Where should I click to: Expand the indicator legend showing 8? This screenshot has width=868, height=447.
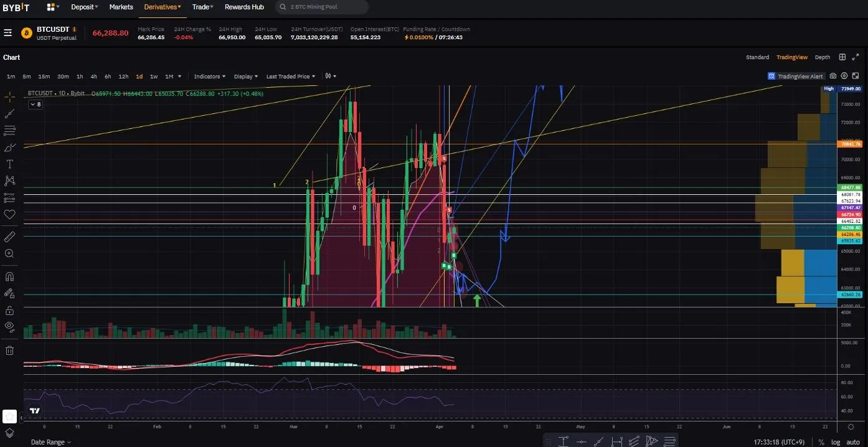click(35, 105)
